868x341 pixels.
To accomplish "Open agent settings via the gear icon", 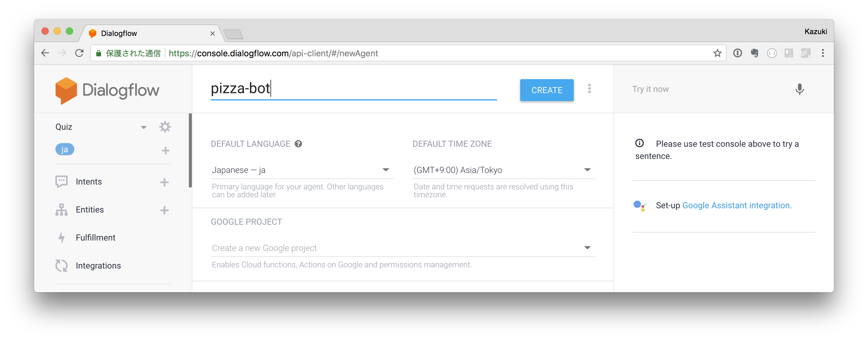I will click(x=165, y=127).
